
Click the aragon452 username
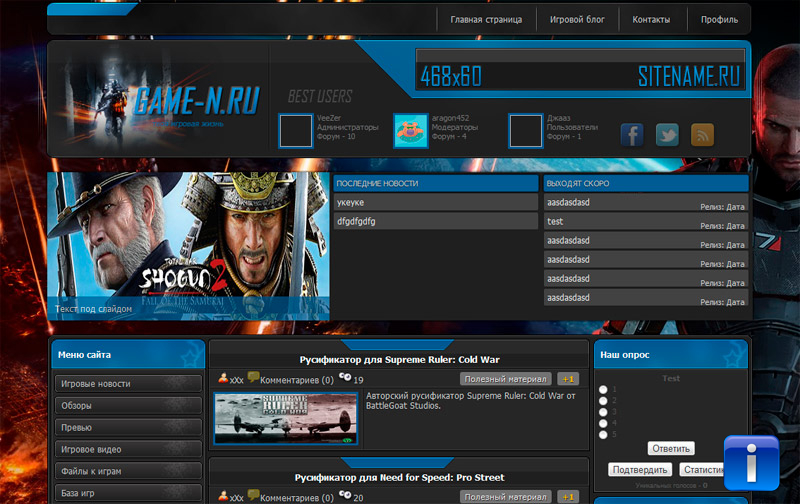(x=450, y=118)
